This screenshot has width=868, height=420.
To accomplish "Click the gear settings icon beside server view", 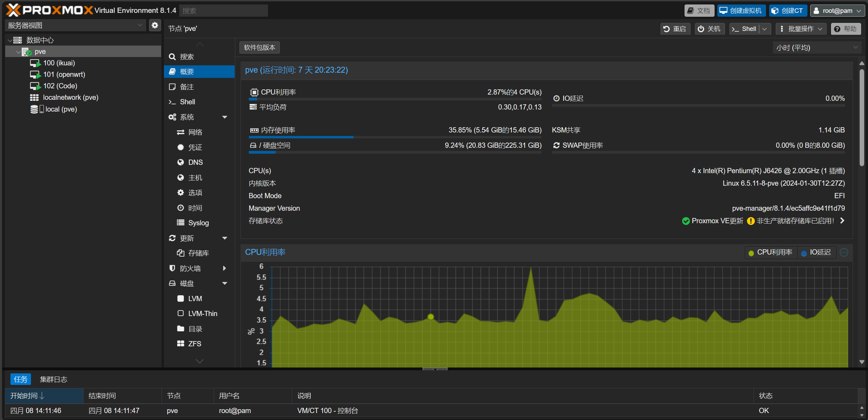I will coord(155,25).
